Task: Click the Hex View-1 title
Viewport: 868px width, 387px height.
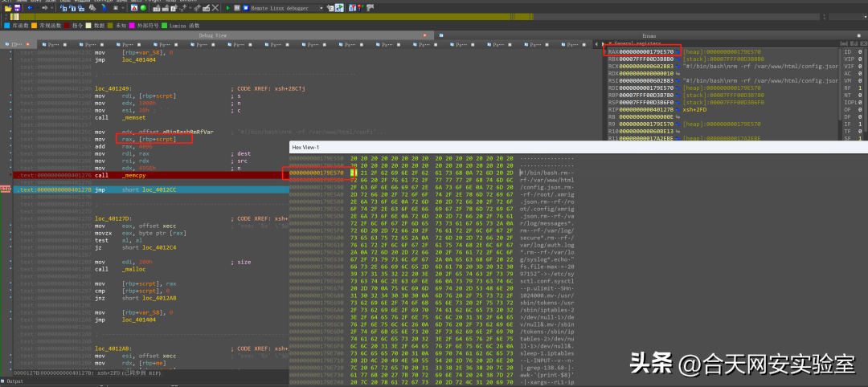Action: 305,148
